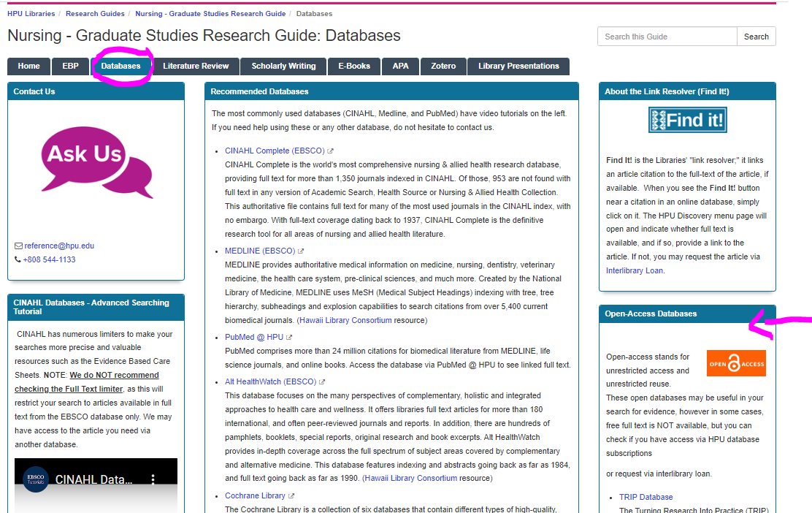Click external link icon after CINAHL Complete
The image size is (812, 513).
[330, 151]
